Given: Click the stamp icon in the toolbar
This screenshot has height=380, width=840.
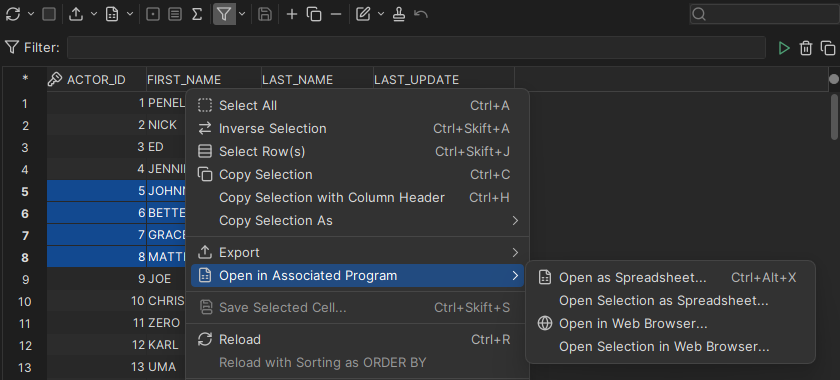Looking at the screenshot, I should (399, 14).
